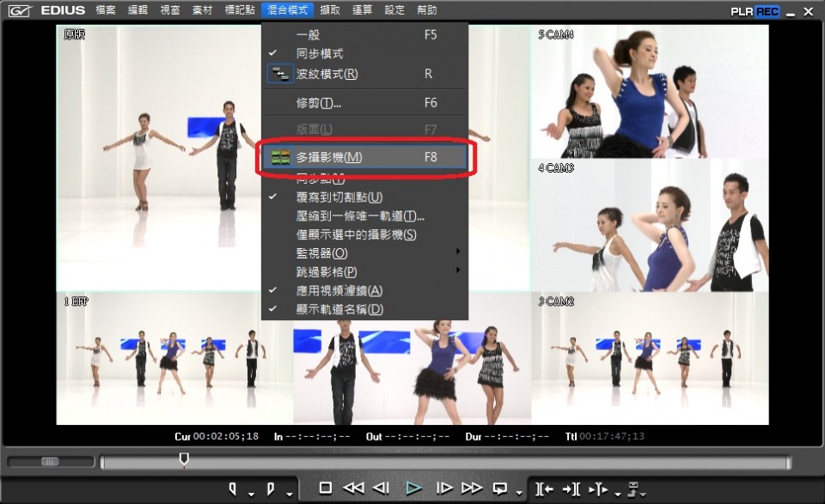Select the 5 CAM4 camera view
Screen dimensions: 825x504
(650, 92)
